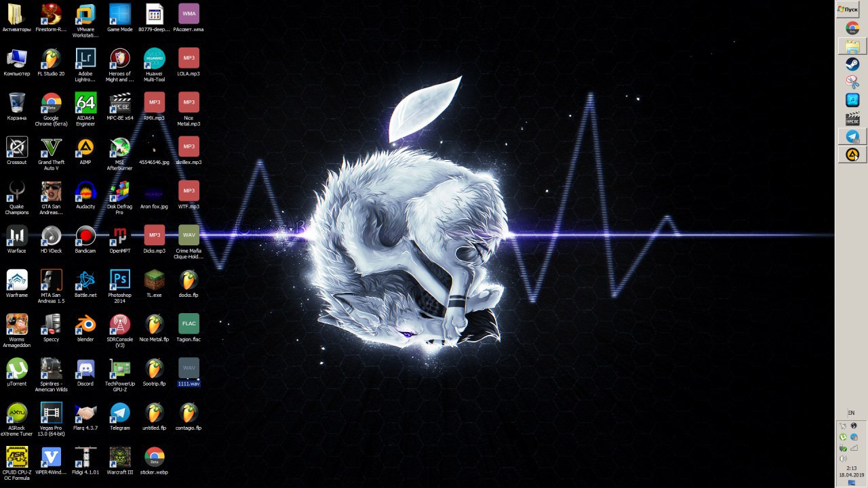Show desktop button below date

851,483
